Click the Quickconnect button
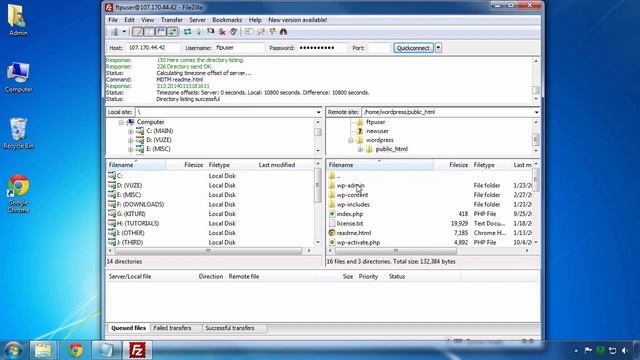 (413, 48)
